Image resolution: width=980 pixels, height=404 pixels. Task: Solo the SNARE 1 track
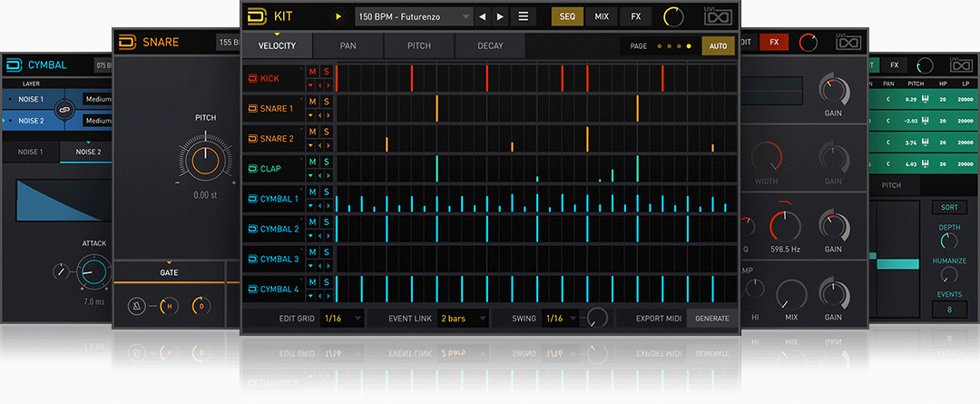tap(326, 102)
